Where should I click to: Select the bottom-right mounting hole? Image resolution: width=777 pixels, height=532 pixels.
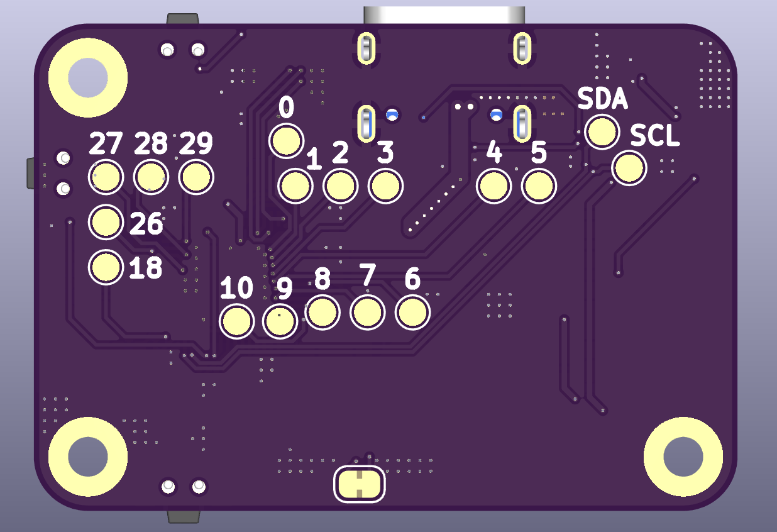(683, 457)
